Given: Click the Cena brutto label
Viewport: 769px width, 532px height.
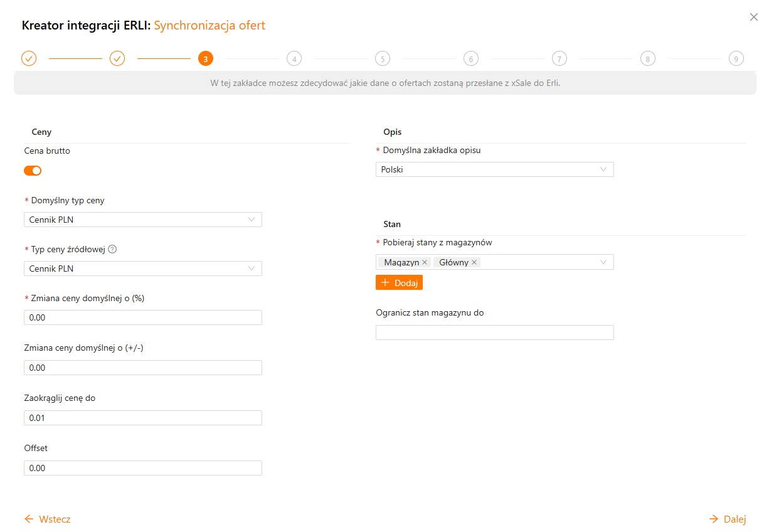Looking at the screenshot, I should 47,151.
